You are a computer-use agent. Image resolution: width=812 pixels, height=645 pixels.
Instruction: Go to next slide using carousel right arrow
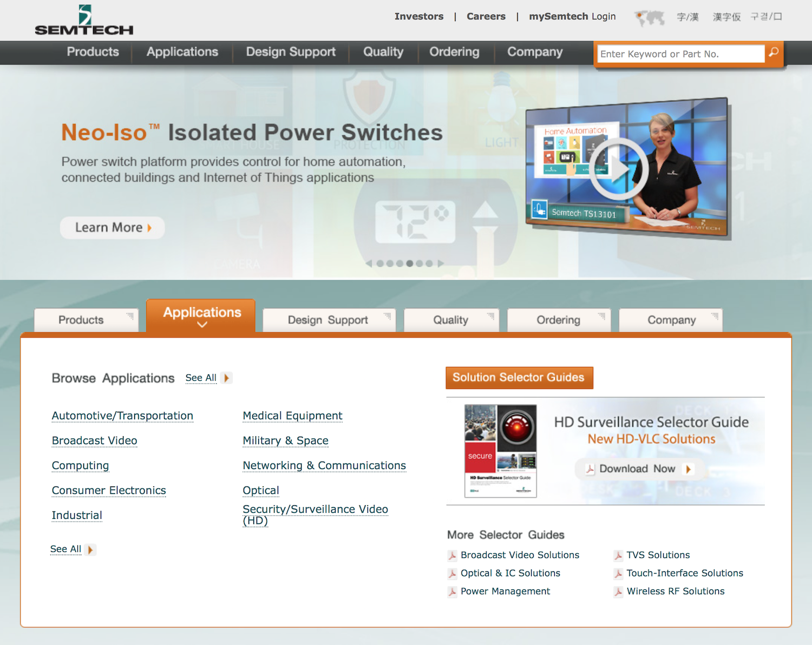click(x=441, y=264)
